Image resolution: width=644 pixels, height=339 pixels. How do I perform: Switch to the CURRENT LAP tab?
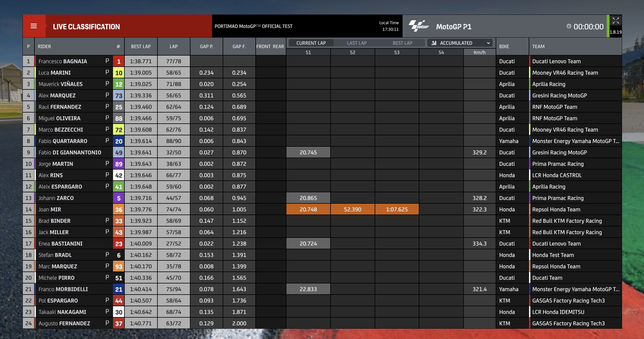click(x=311, y=43)
